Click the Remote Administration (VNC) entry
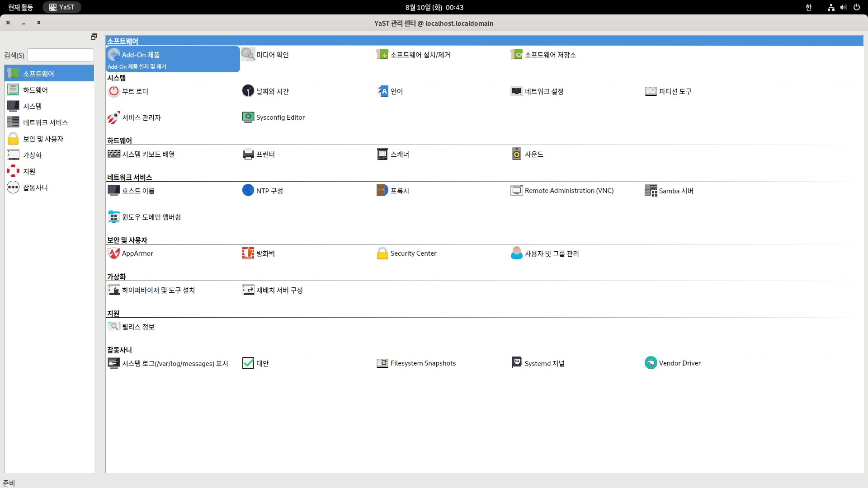 (569, 191)
